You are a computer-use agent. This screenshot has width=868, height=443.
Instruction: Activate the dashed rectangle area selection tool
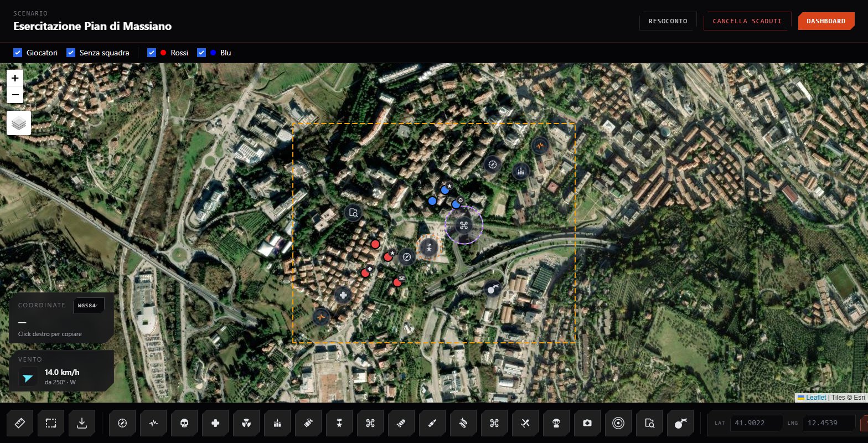[x=51, y=424]
